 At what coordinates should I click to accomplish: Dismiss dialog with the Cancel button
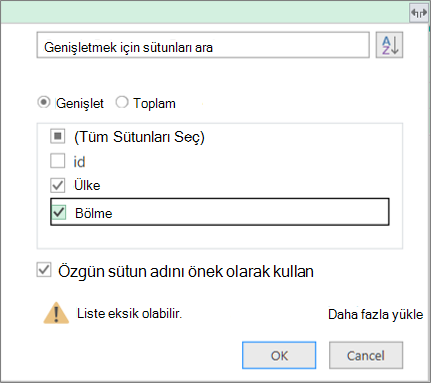tap(366, 355)
